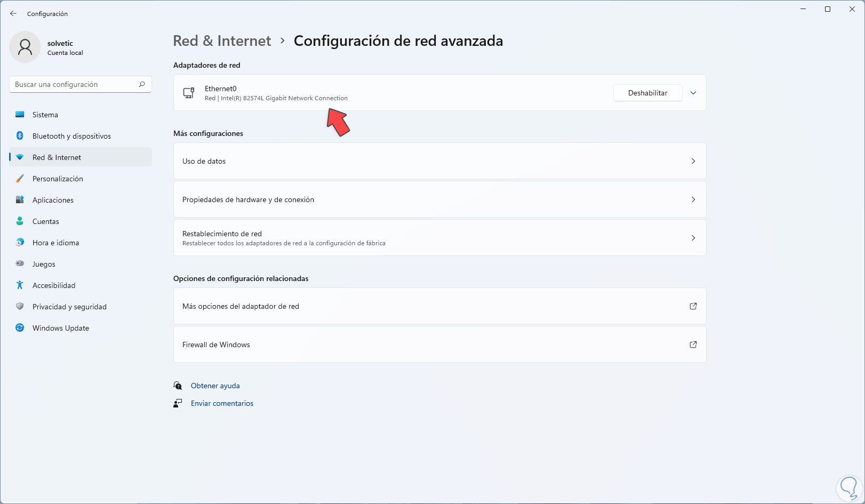Image resolution: width=865 pixels, height=504 pixels.
Task: Click the Buscar una configuración search field
Action: coord(81,84)
